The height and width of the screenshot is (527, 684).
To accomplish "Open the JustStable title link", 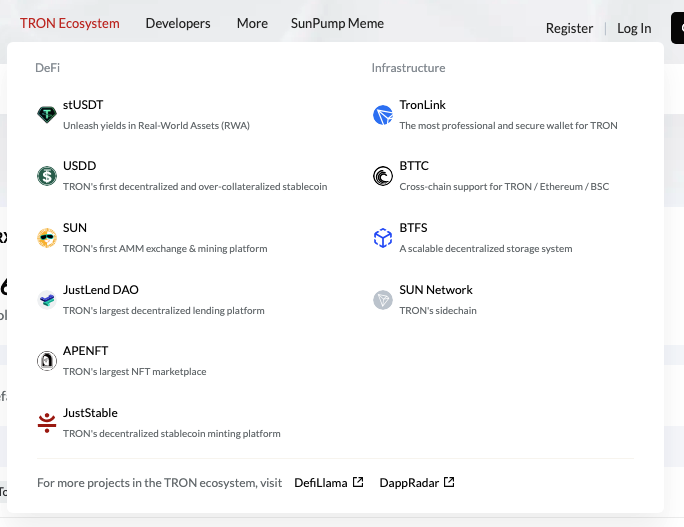I will tap(90, 413).
